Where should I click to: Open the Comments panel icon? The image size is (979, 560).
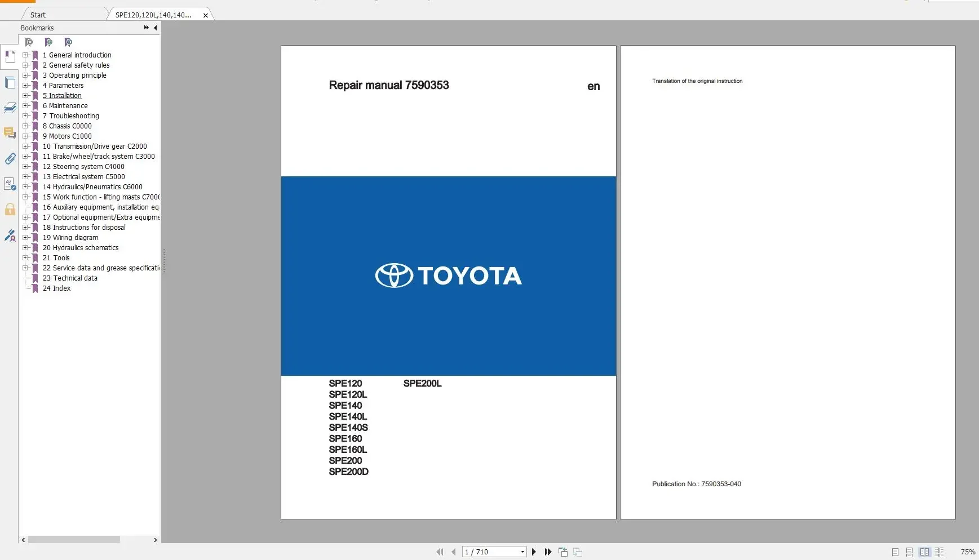(10, 133)
